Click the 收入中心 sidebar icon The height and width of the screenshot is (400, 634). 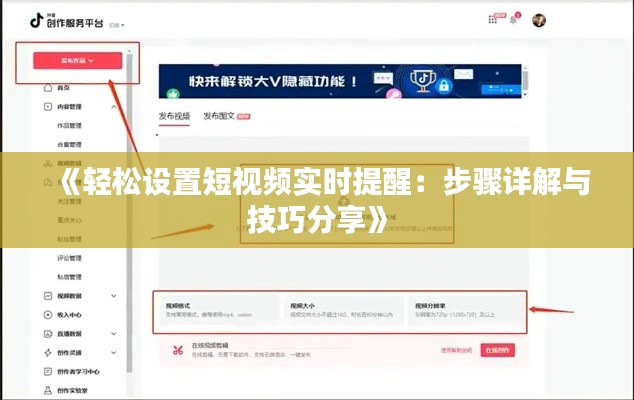pyautogui.click(x=48, y=315)
